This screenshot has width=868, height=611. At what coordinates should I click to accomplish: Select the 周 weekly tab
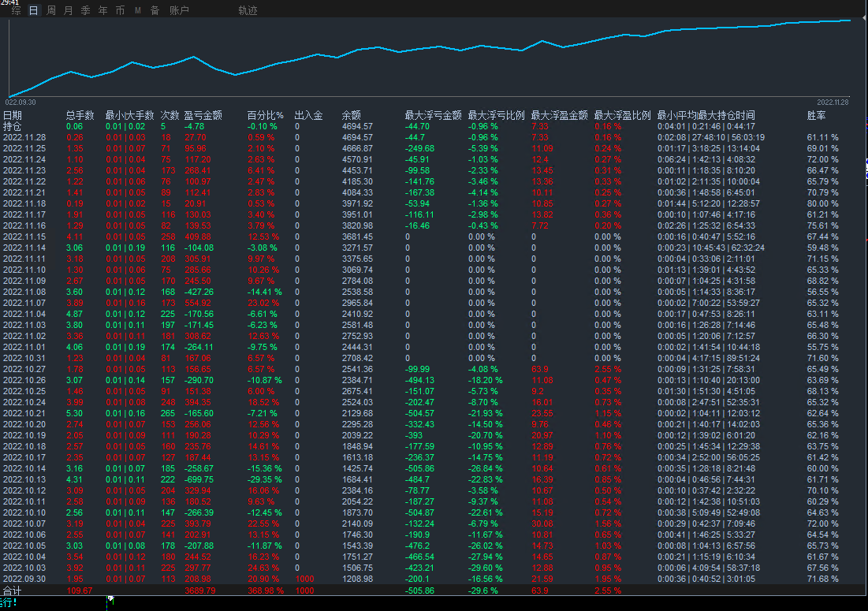pos(51,10)
